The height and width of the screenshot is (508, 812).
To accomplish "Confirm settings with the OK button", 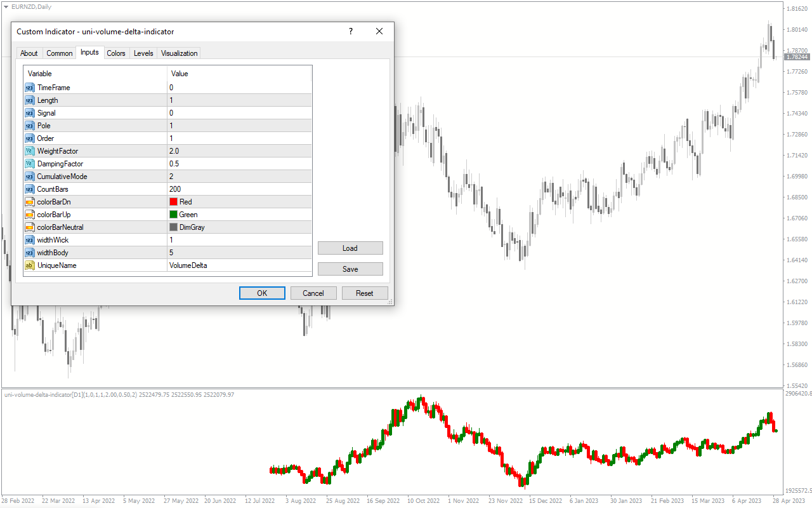I will coord(262,293).
